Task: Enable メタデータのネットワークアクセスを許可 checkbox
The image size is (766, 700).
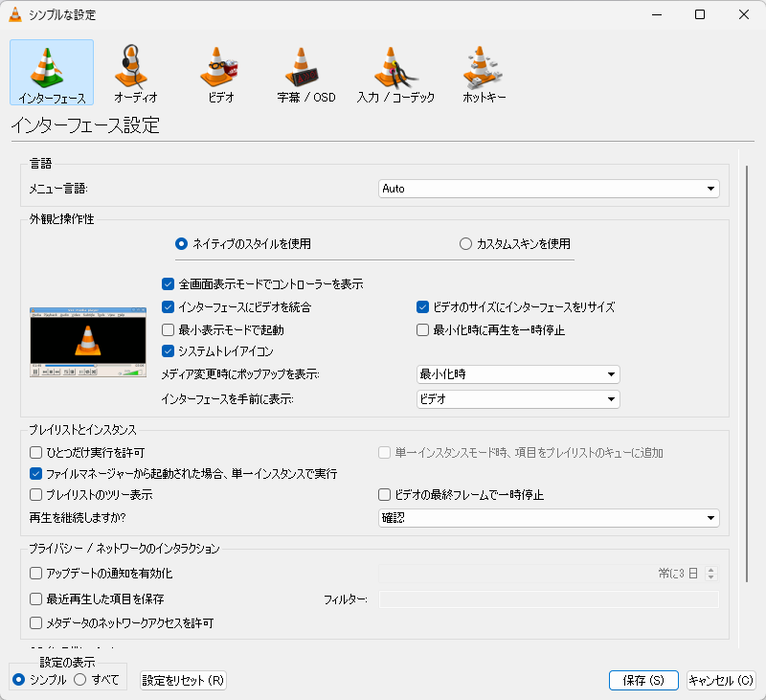Action: (x=35, y=622)
